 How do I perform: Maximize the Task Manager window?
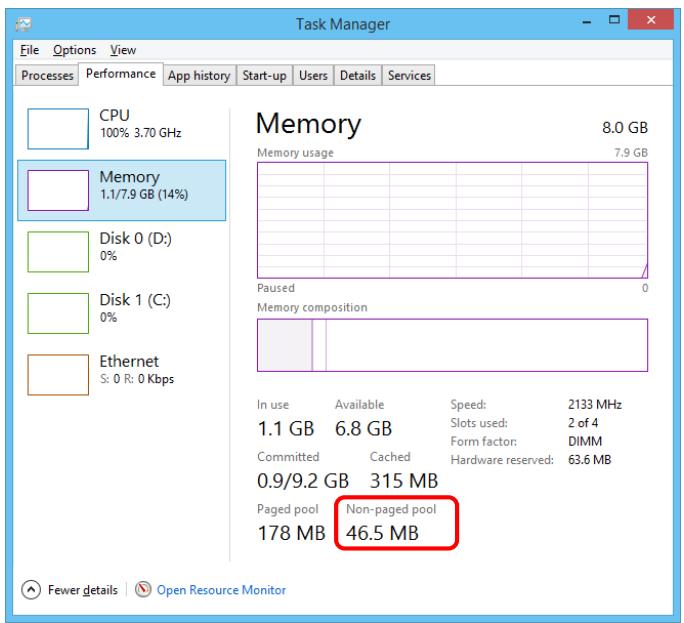614,20
